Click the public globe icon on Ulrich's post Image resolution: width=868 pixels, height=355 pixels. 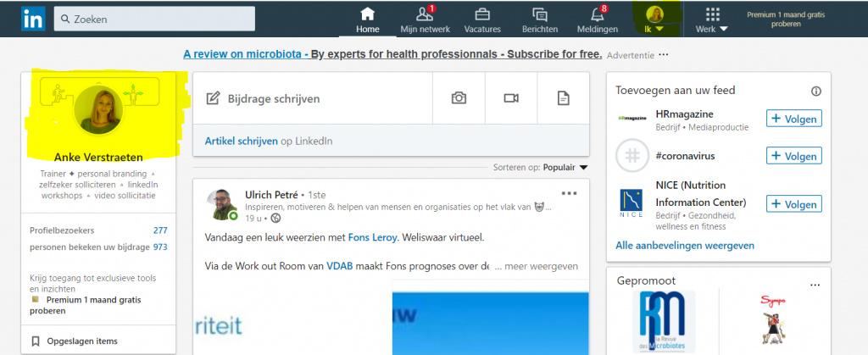point(276,219)
